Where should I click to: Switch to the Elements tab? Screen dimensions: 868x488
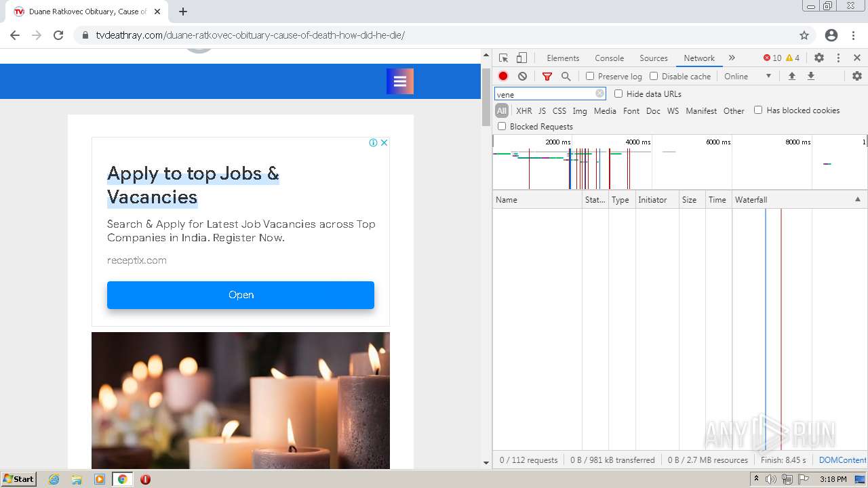[563, 58]
